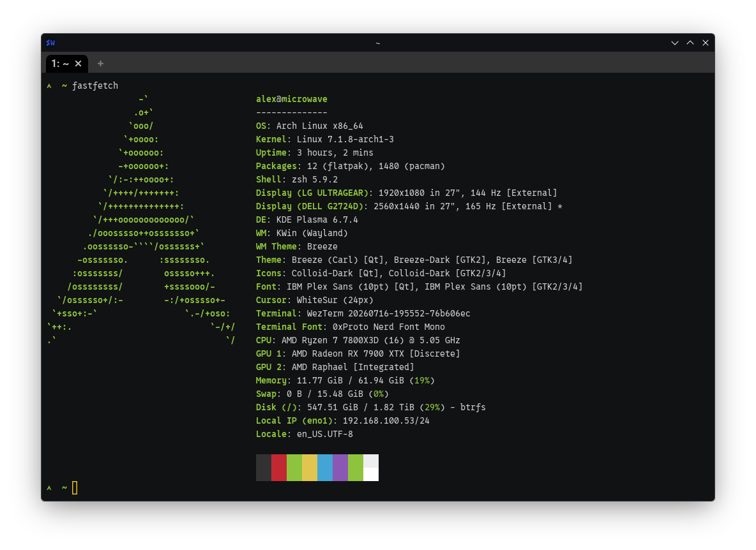This screenshot has height=550, width=756.
Task: Click '192.168.100.53/24' IP address
Action: point(386,421)
